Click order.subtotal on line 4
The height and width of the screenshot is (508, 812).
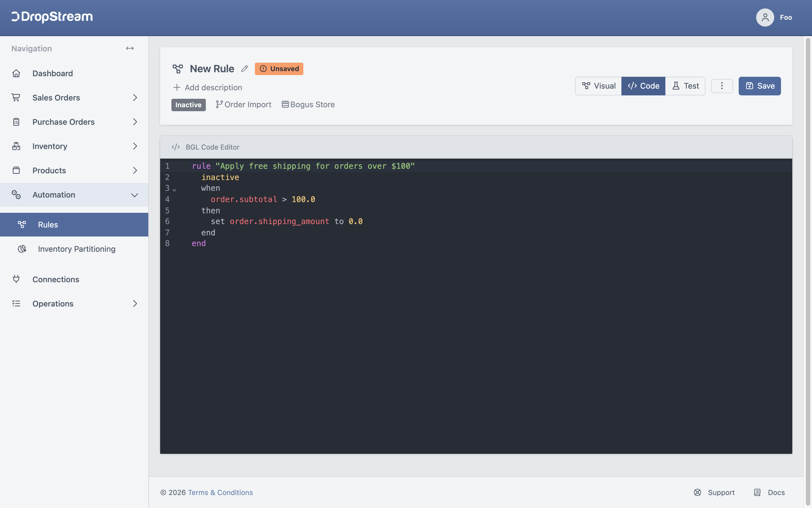pyautogui.click(x=244, y=199)
